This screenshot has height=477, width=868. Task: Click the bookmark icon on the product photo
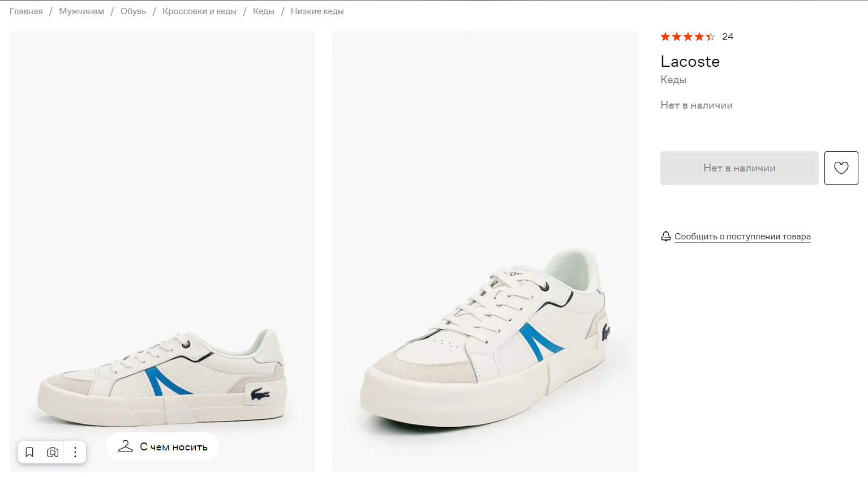[x=29, y=452]
